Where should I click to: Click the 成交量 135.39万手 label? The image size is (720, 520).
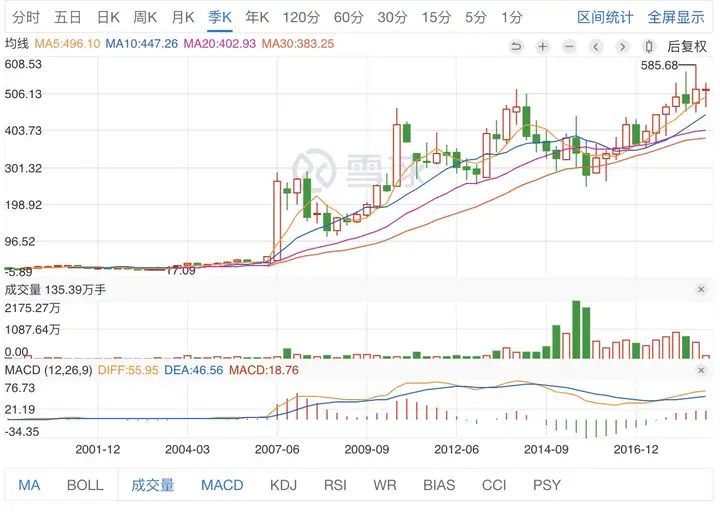(55, 289)
